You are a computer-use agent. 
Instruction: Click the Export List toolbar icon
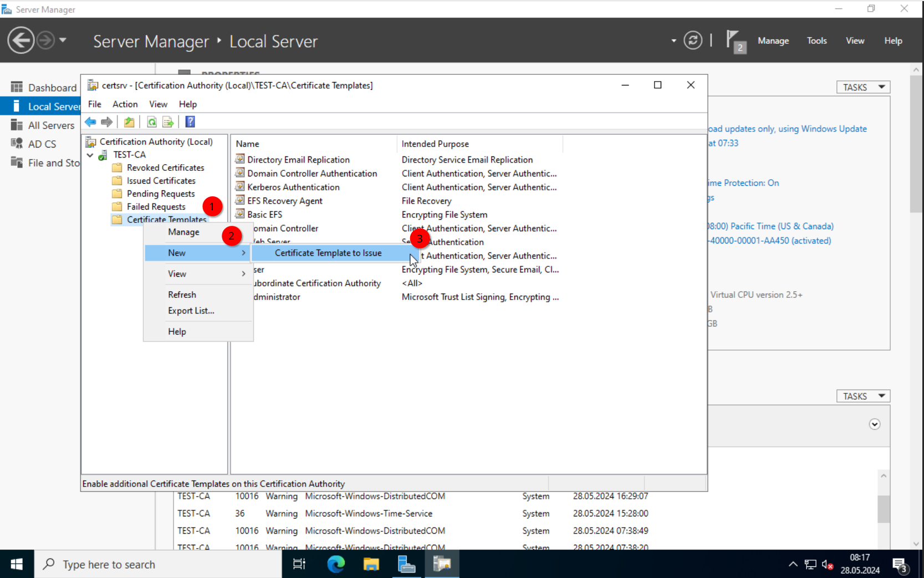pyautogui.click(x=168, y=122)
